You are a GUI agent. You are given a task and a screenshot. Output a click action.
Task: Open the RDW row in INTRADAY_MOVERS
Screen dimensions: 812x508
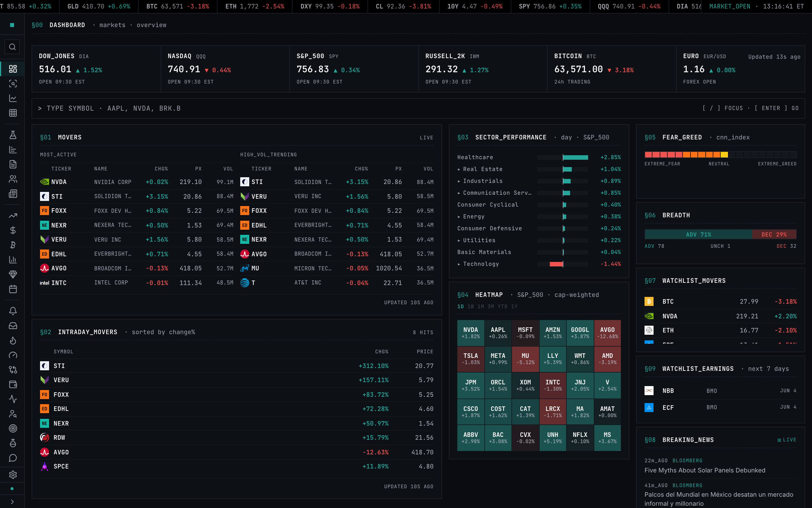coord(237,438)
